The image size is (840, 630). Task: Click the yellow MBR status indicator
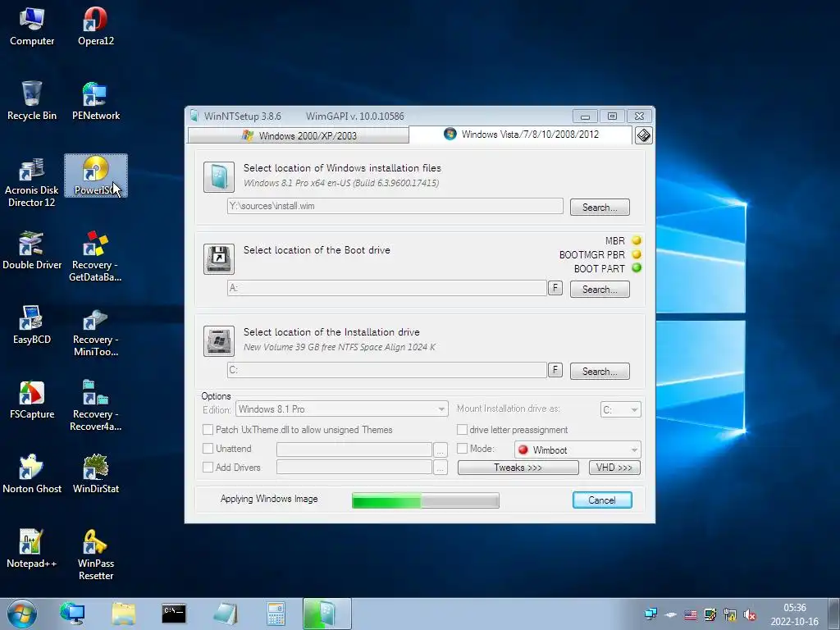point(637,240)
